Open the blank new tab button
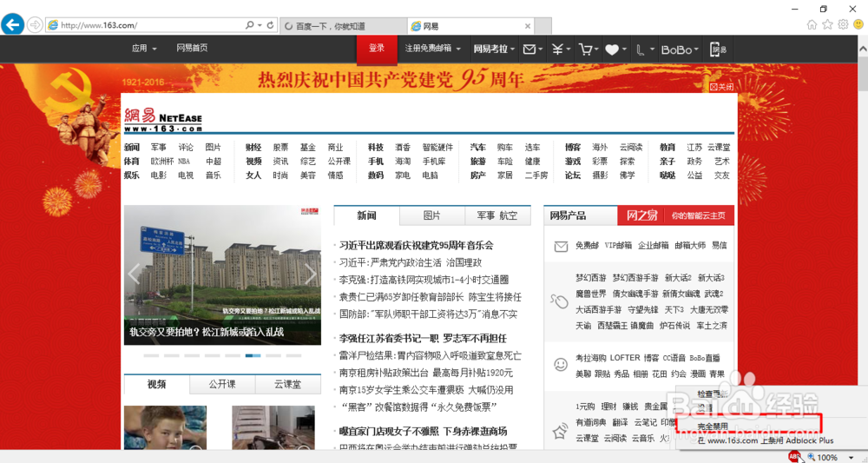The width and height of the screenshot is (868, 463). click(x=543, y=26)
